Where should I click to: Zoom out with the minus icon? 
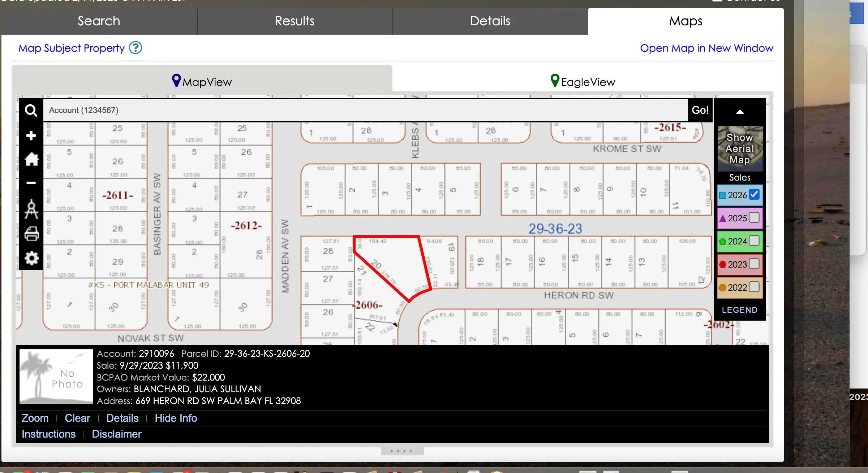[31, 183]
